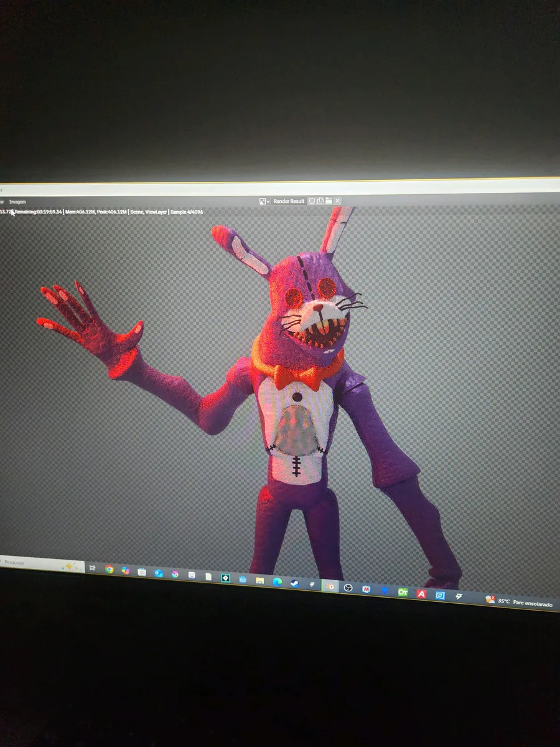Click the new image duplicate icon

320,201
